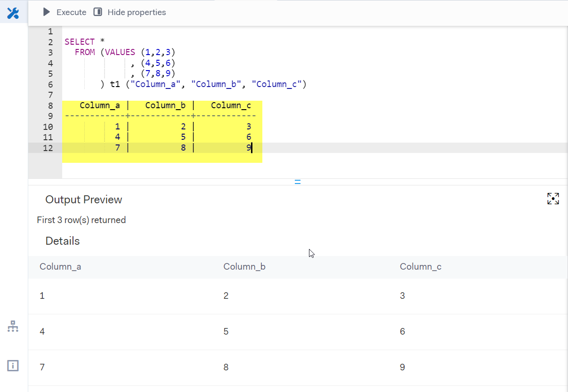Expand output preview to full screen
This screenshot has width=568, height=392.
coord(553,199)
